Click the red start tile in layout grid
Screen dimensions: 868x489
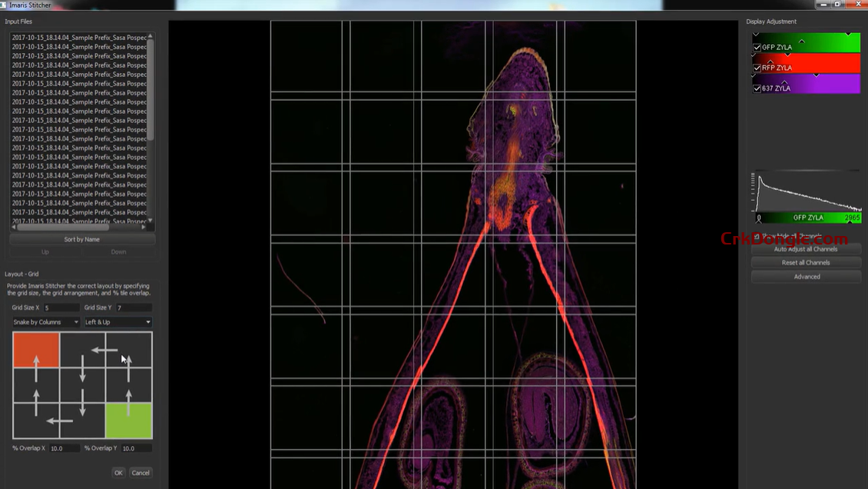point(36,350)
